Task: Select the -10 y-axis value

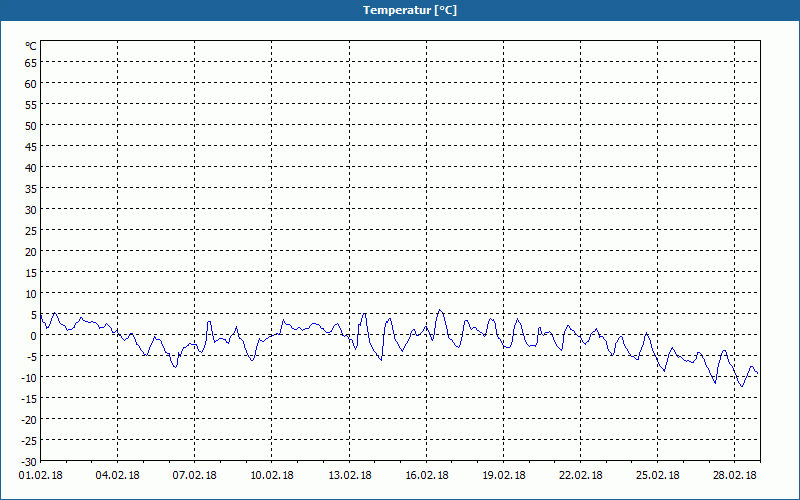Action: [x=29, y=378]
